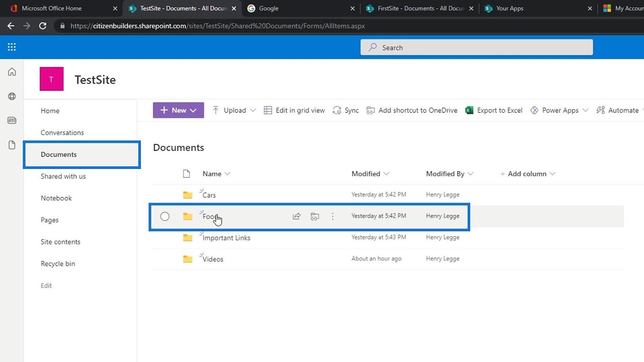The height and width of the screenshot is (362, 644).
Task: Open Shared with us in navigation
Action: point(63,176)
